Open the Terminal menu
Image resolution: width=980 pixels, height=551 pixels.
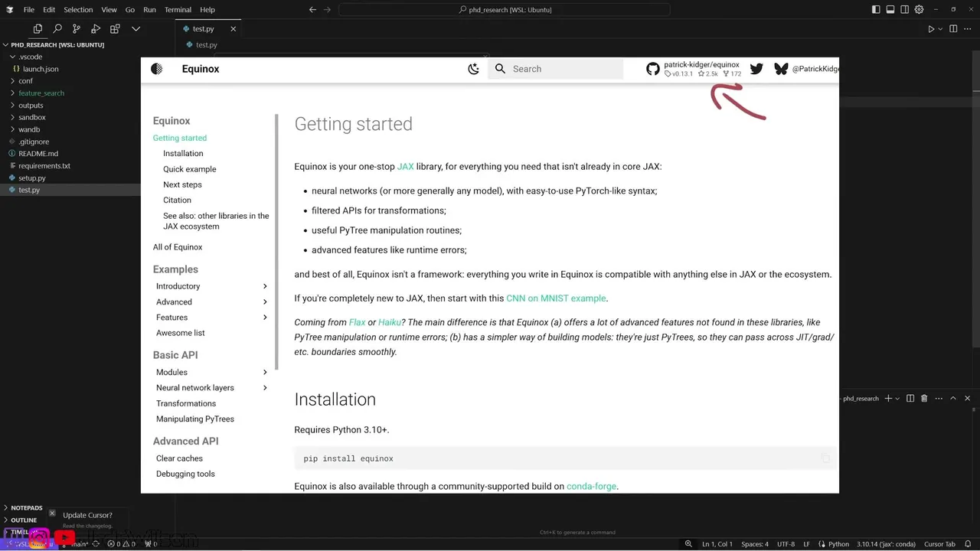tap(178, 10)
